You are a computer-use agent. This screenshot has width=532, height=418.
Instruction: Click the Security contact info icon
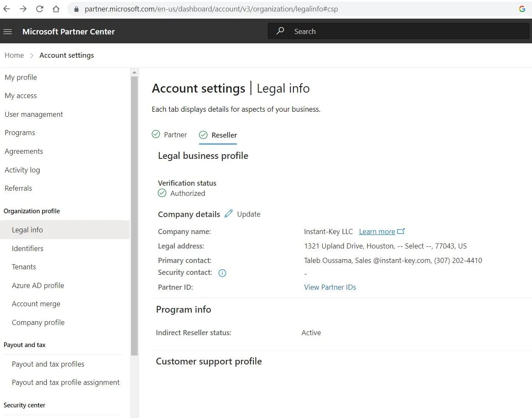[222, 273]
